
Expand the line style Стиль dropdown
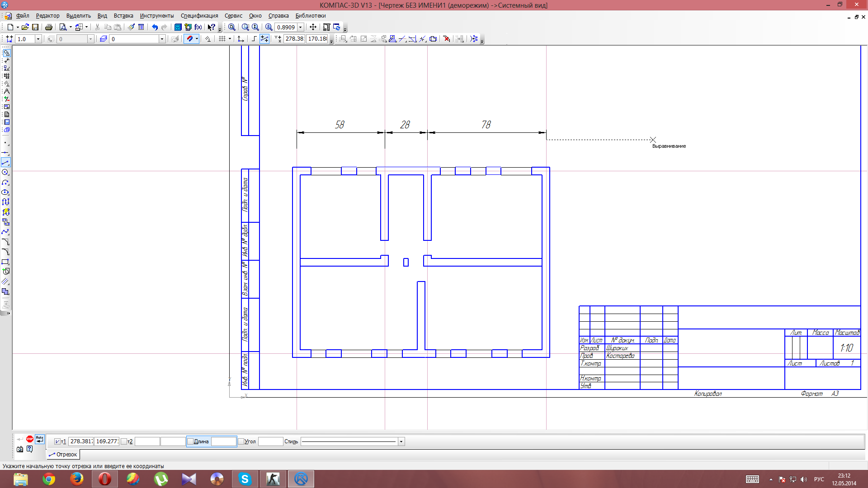click(x=401, y=441)
